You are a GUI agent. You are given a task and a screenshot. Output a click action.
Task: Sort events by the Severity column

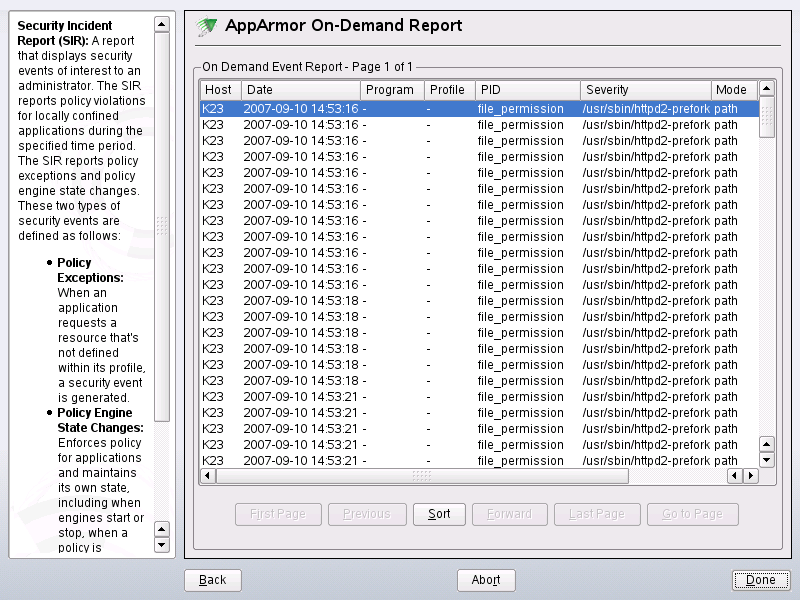645,89
